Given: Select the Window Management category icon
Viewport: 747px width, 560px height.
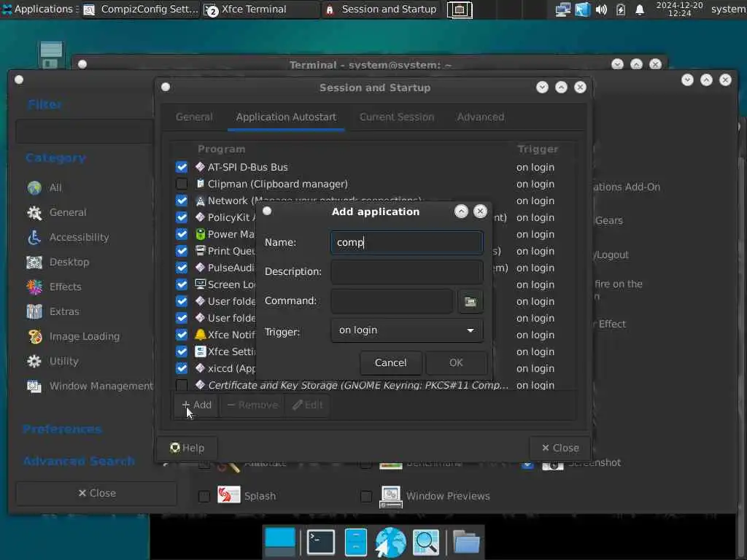Looking at the screenshot, I should pos(34,386).
